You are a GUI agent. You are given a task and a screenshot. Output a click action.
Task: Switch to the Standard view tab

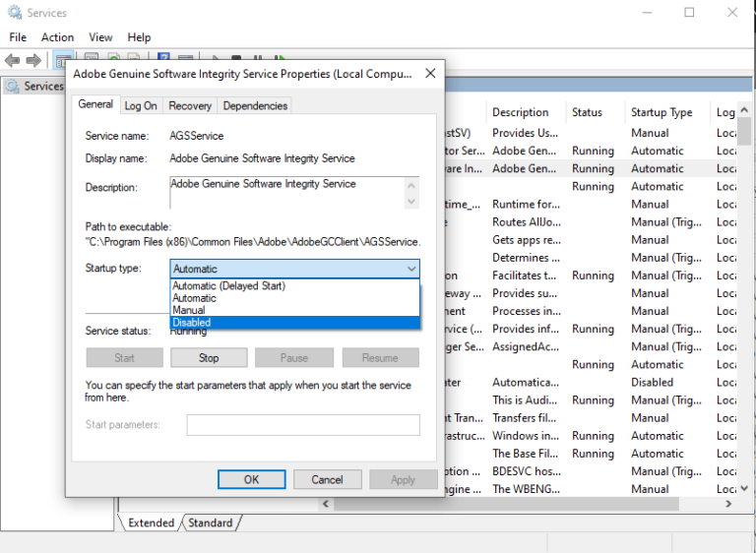pos(211,522)
